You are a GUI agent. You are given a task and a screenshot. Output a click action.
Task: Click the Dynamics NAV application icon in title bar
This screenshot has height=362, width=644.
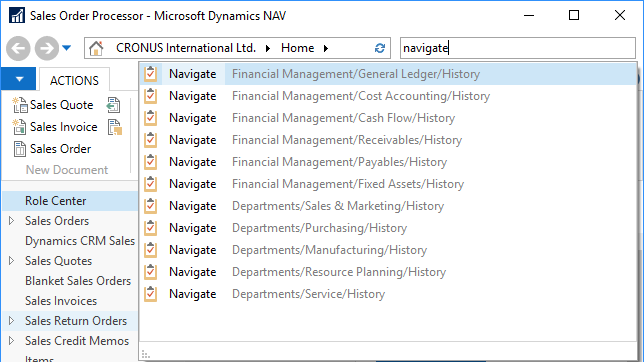17,16
